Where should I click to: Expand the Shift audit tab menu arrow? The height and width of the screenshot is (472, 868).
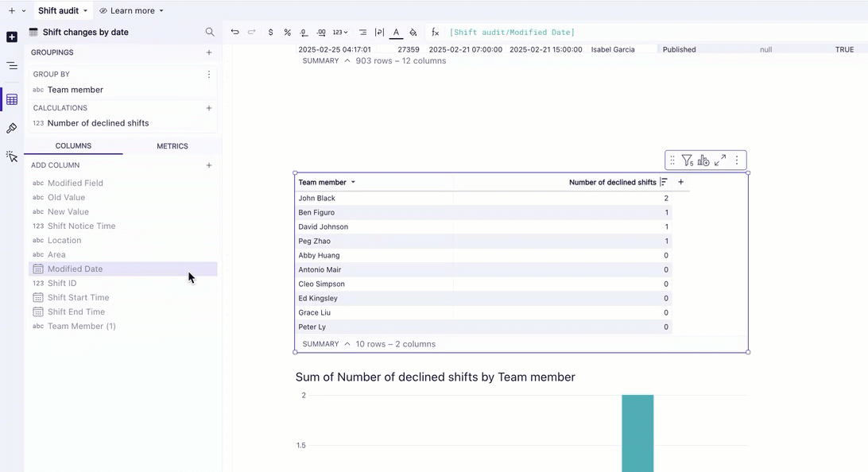click(x=85, y=10)
